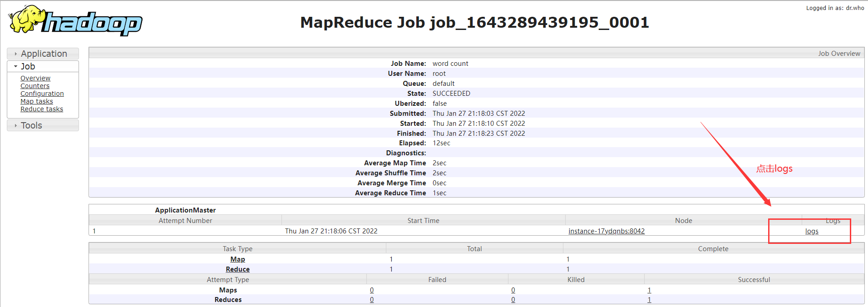Collapse the Job sidebar section

click(x=28, y=66)
